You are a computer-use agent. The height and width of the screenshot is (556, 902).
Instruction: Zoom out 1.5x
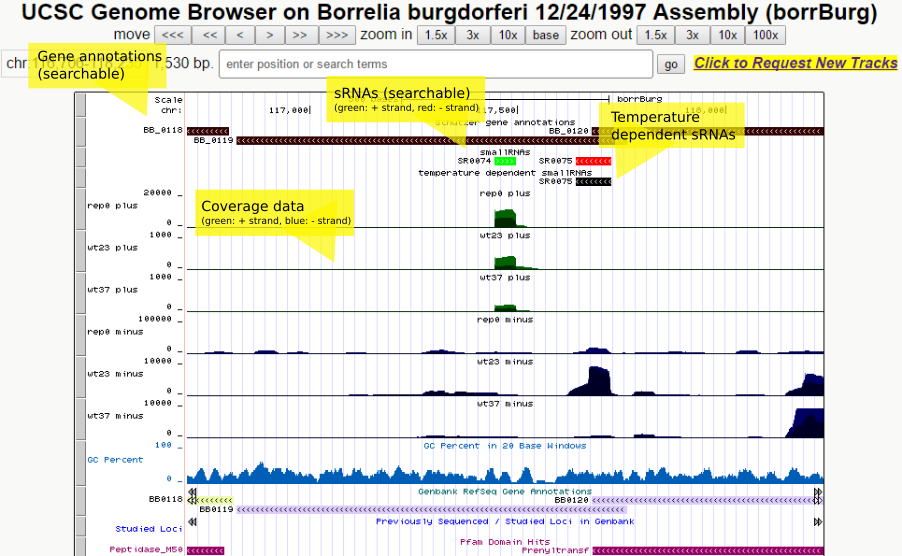(x=656, y=35)
